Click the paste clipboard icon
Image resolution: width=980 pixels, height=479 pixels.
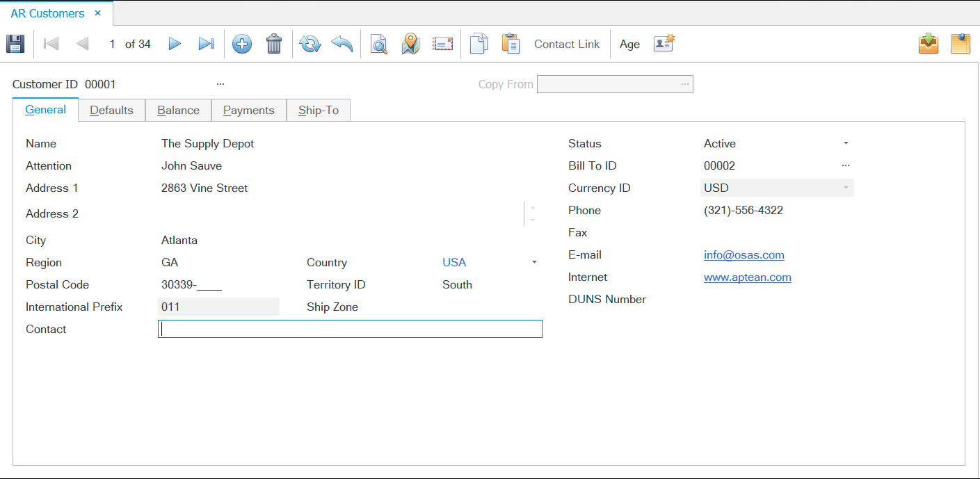(x=511, y=44)
